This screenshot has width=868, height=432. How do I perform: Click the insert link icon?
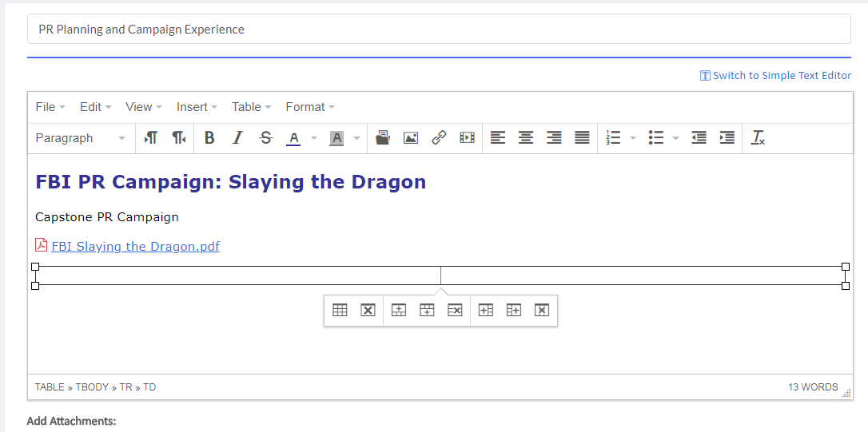click(439, 137)
